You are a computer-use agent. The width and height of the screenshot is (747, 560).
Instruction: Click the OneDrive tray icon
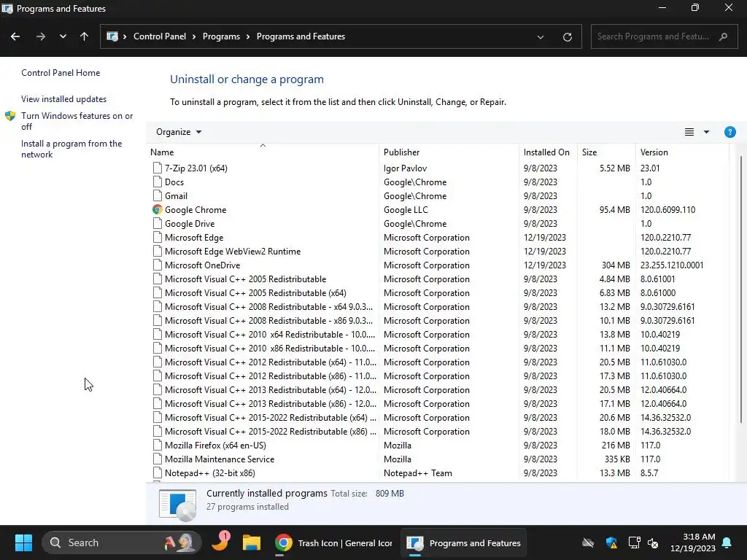coord(588,542)
